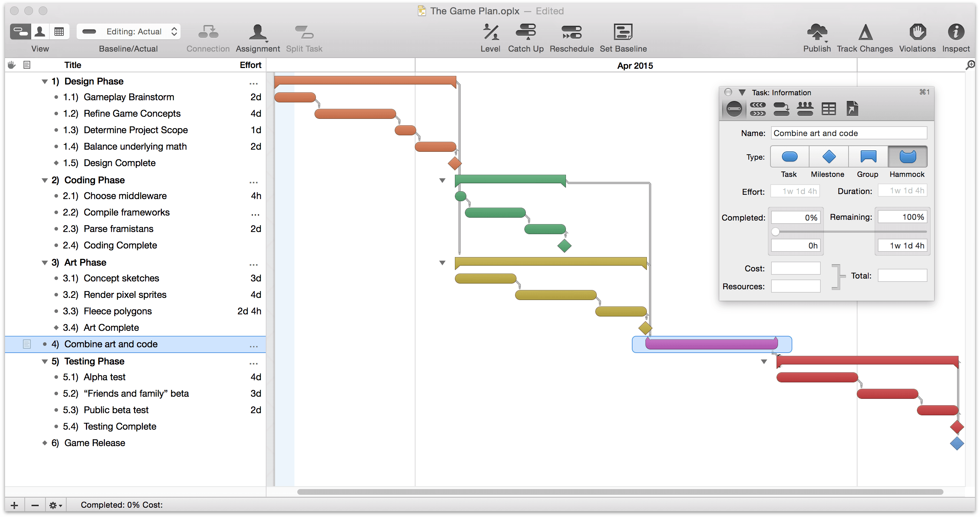The width and height of the screenshot is (980, 517).
Task: Click the Name field for selected task
Action: (x=850, y=133)
